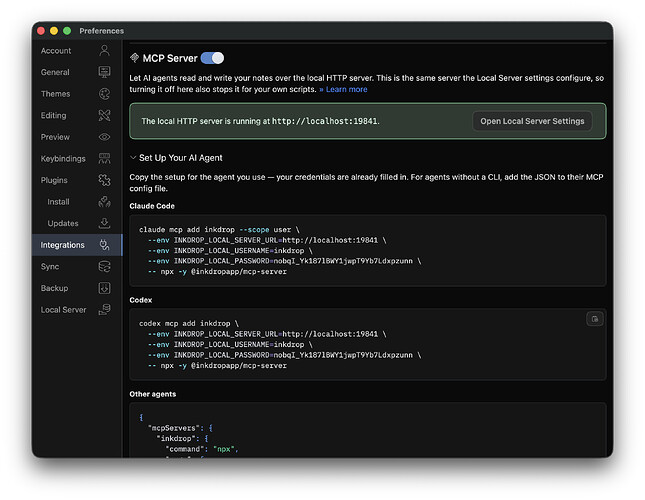
Task: Click the Preferences window title
Action: [x=102, y=31]
